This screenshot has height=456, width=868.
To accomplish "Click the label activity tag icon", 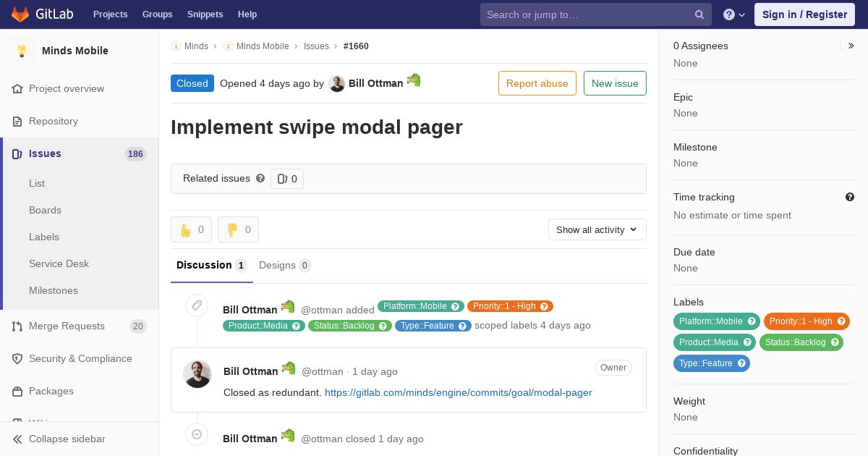I will 197,305.
